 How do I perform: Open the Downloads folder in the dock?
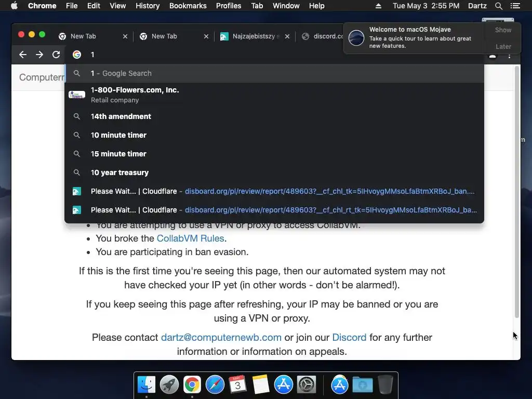click(362, 385)
